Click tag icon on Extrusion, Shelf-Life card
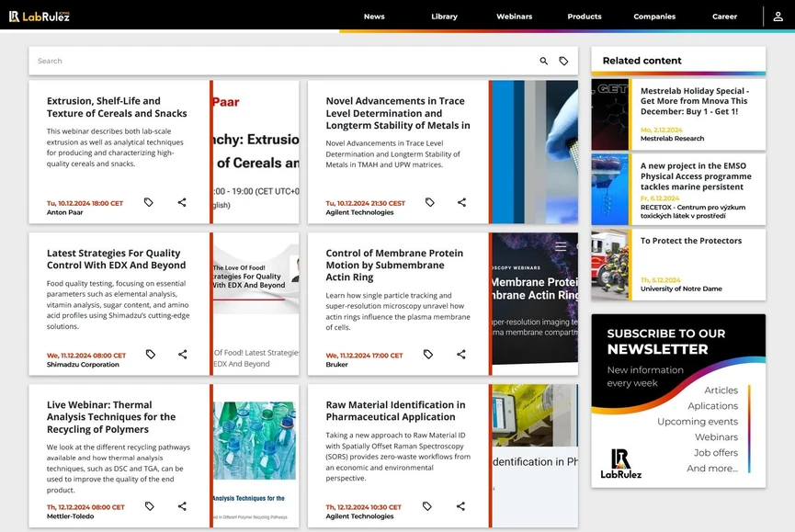This screenshot has width=795, height=532. (149, 202)
